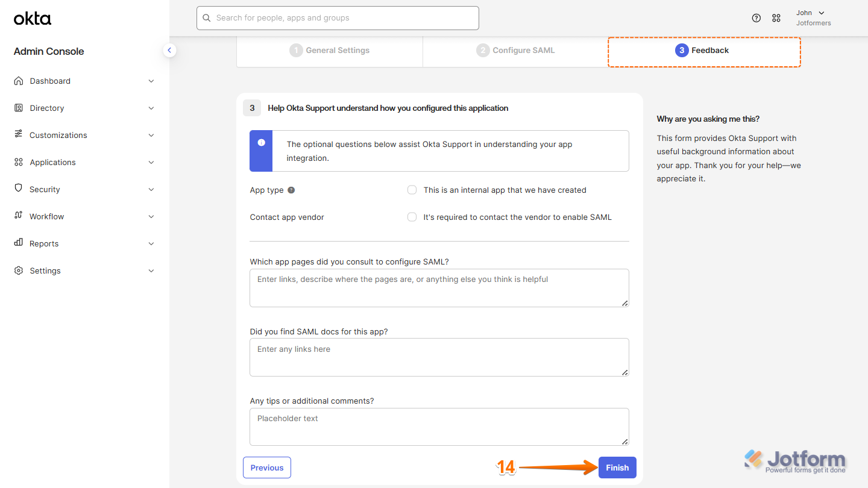Screen dimensions: 868x488
Task: Collapse the sidebar with the arrow button
Action: pos(169,51)
